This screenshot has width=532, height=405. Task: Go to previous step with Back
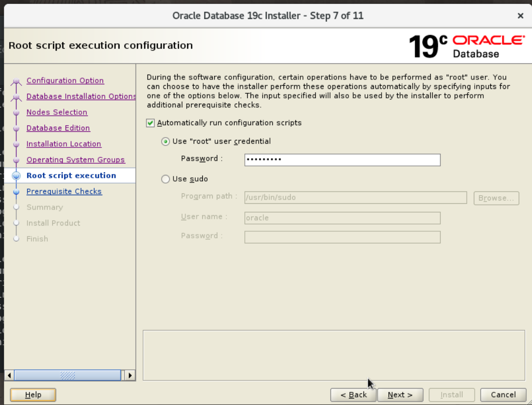[x=353, y=395]
